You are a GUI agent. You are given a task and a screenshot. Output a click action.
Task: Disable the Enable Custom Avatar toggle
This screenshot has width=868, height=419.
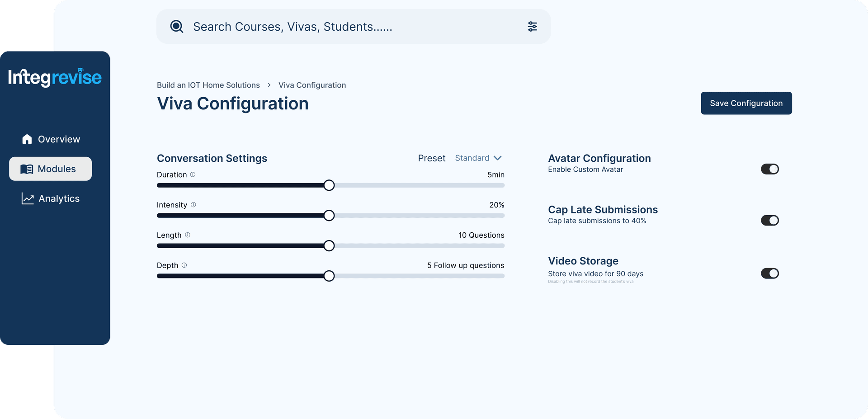pos(770,169)
